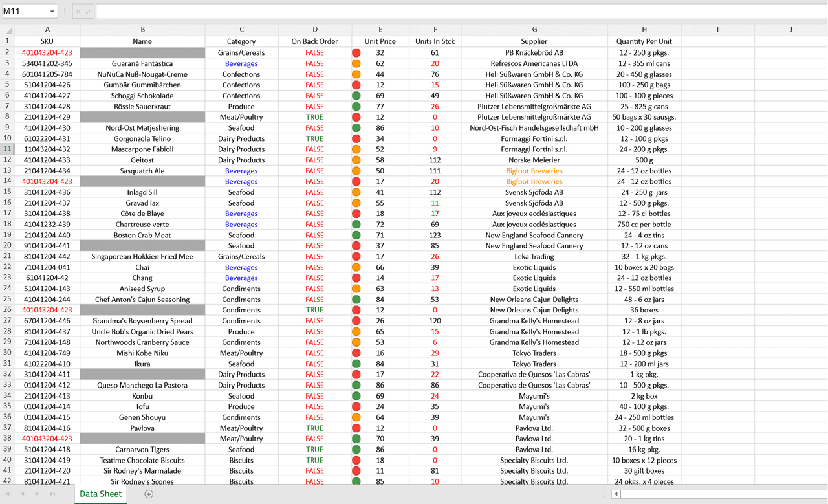Viewport: 828px width, 504px height.
Task: Click the red SKU 401043204-423 in row 2
Action: pos(47,52)
